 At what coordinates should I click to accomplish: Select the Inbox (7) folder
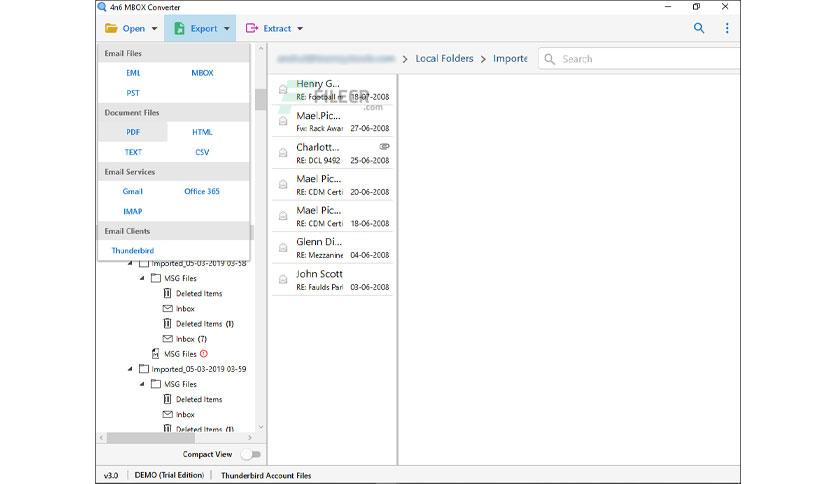pos(191,339)
